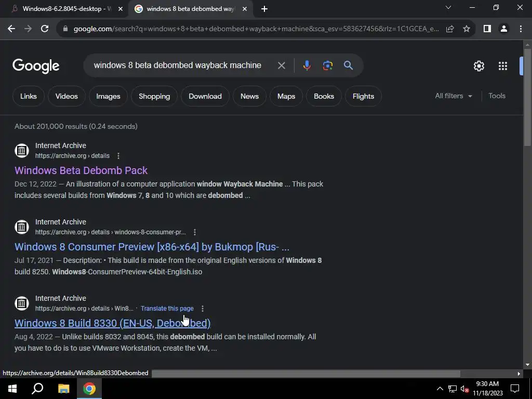The width and height of the screenshot is (532, 399).
Task: Show hidden system tray icons
Action: click(440, 389)
